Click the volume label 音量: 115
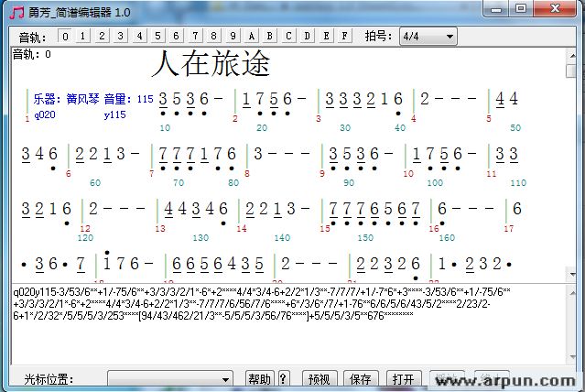Viewport: 585px width, 392px height. click(129, 99)
